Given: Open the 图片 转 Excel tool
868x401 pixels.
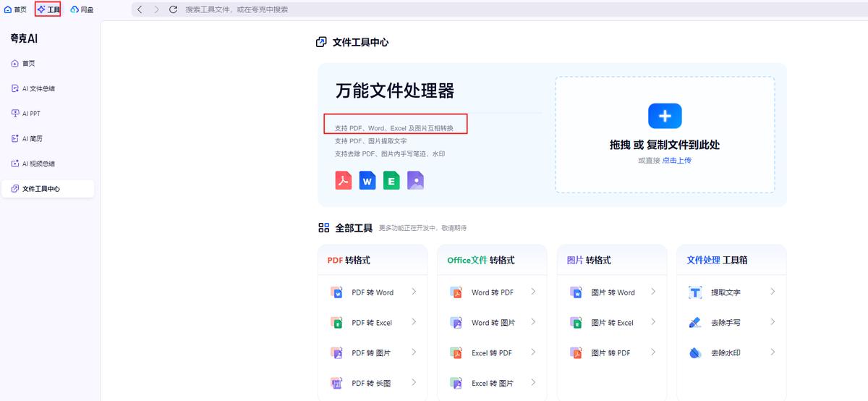Looking at the screenshot, I should pyautogui.click(x=612, y=323).
